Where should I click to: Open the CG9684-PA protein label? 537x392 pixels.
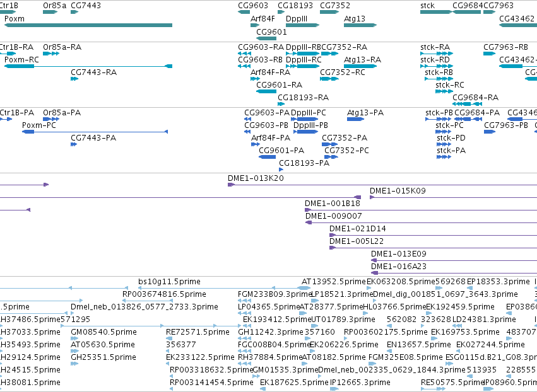tap(477, 113)
